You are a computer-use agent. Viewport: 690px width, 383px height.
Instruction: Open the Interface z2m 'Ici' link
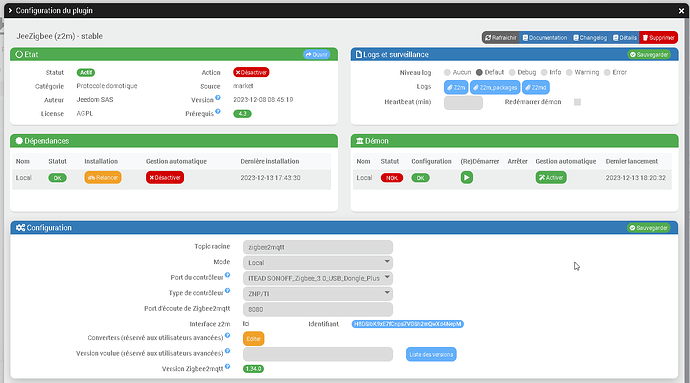pyautogui.click(x=246, y=324)
